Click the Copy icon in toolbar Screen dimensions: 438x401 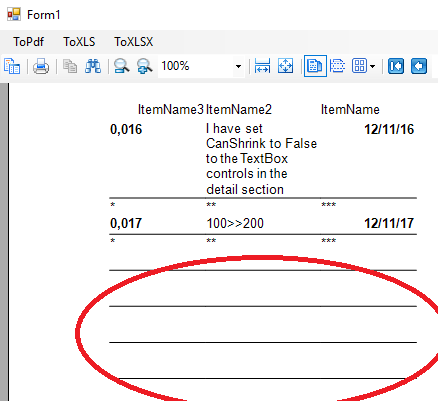(x=70, y=66)
